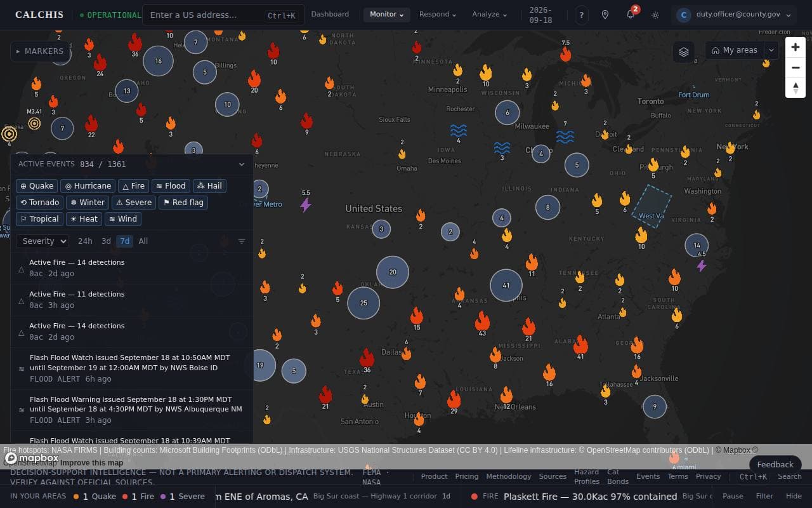Select the M3.41 earthquake marker
The image size is (812, 508).
point(34,123)
